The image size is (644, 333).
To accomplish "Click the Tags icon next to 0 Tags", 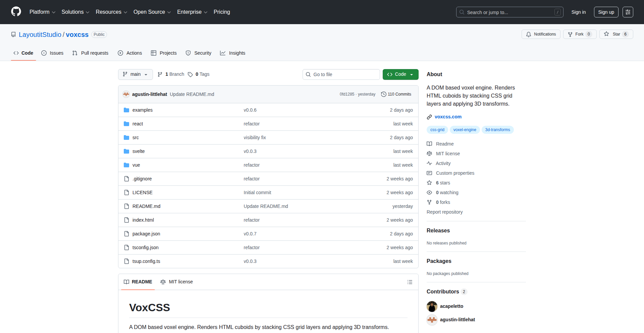I will tap(190, 74).
